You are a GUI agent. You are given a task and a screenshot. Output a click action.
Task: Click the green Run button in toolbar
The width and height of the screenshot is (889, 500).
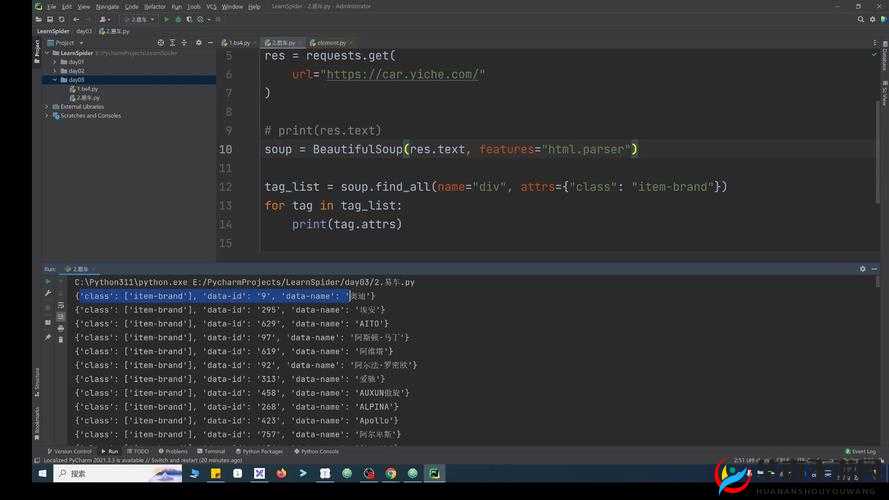pos(166,19)
